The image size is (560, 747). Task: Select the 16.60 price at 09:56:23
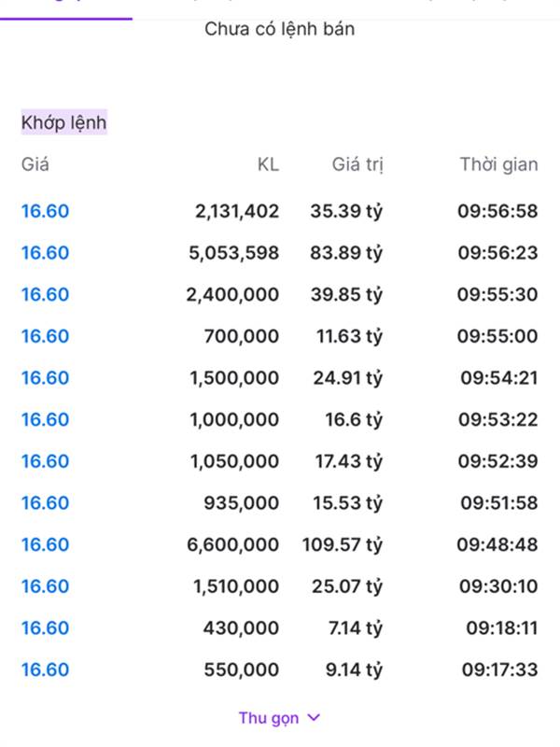tap(45, 252)
